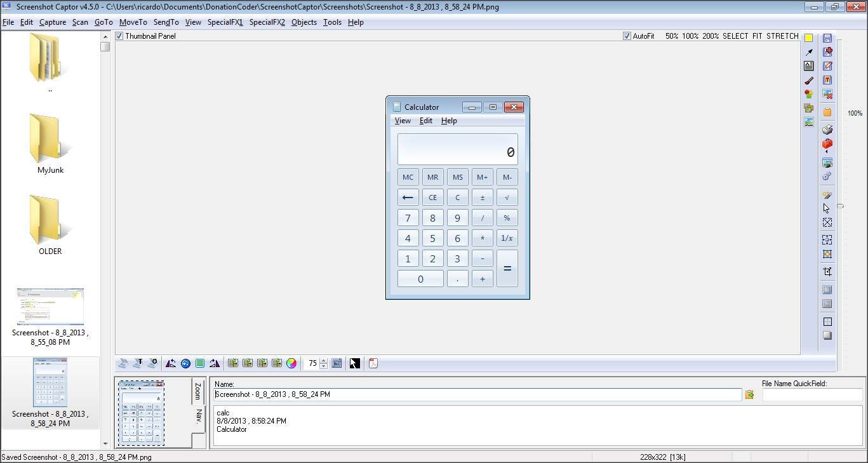Open the red toolbox icon on the right toolbar
The image size is (868, 463).
tap(827, 144)
